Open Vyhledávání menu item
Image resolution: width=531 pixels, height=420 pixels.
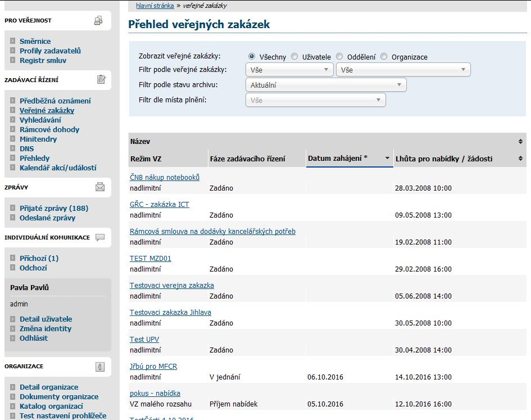click(x=40, y=120)
